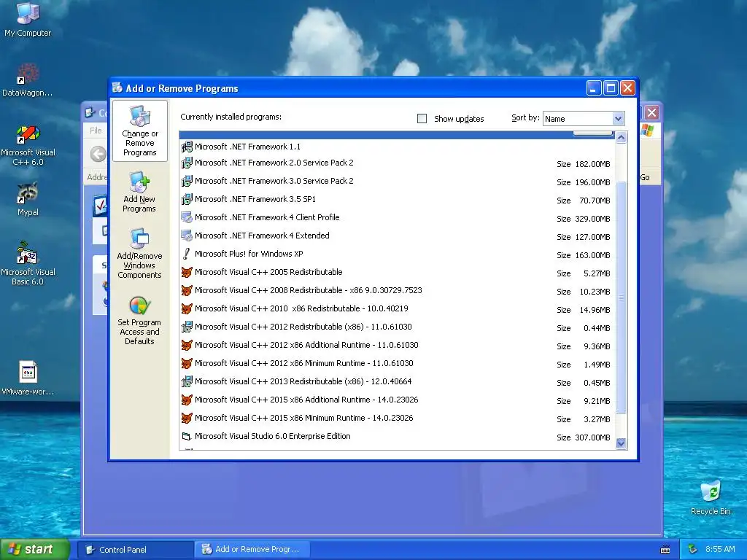
Task: Click icon of Visual Studio 6.0 Enterprise Edition
Action: click(x=187, y=436)
